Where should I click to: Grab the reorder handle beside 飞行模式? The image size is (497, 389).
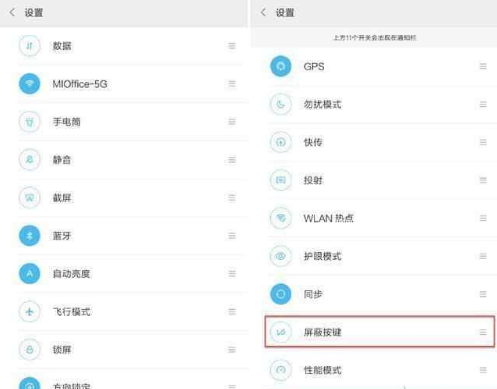coord(232,312)
